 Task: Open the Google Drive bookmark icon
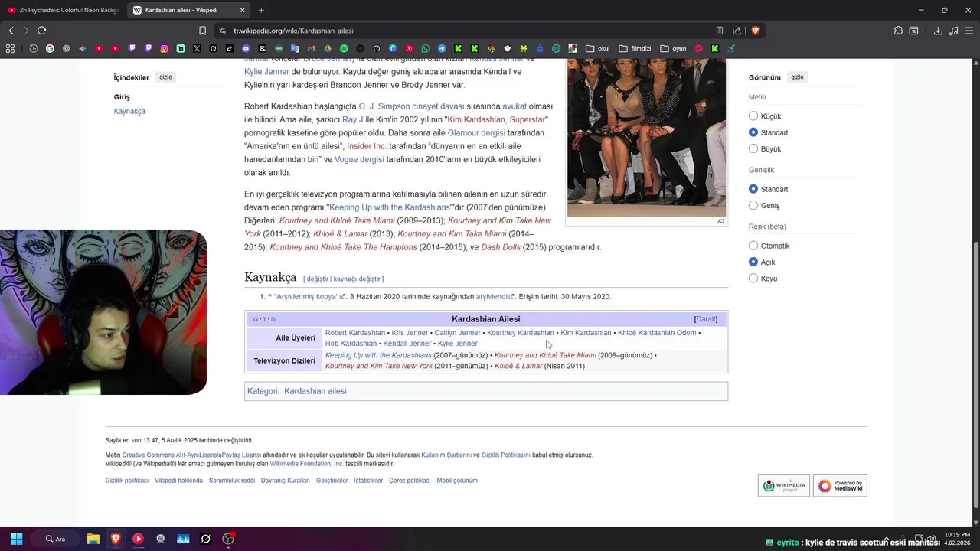(328, 48)
